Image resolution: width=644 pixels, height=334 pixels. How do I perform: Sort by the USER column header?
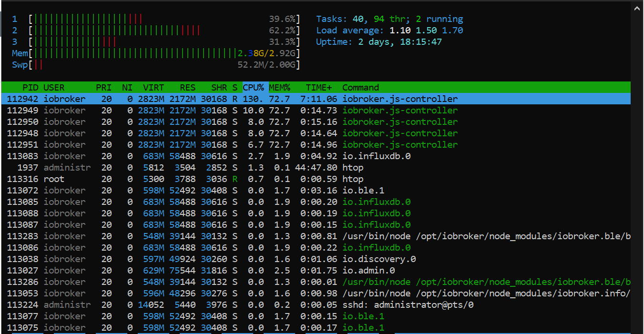click(x=54, y=88)
